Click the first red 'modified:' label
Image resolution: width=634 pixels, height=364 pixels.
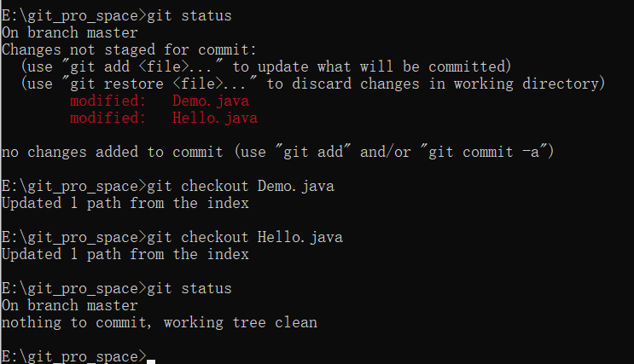tap(108, 101)
